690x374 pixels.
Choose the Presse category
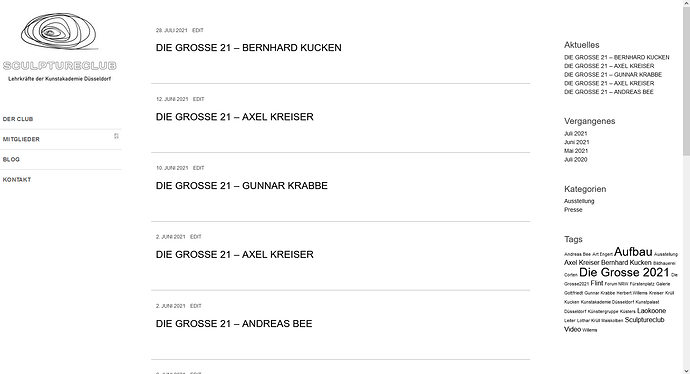[x=573, y=210]
